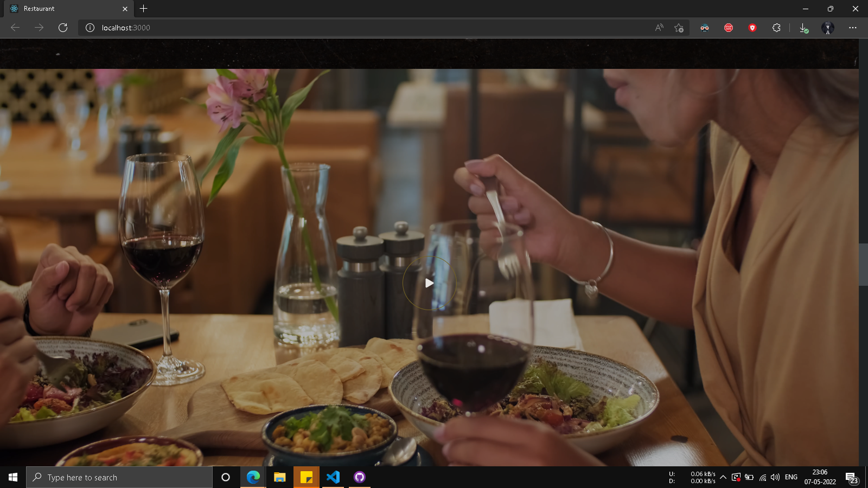Toggle read aloud for the page

[658, 28]
